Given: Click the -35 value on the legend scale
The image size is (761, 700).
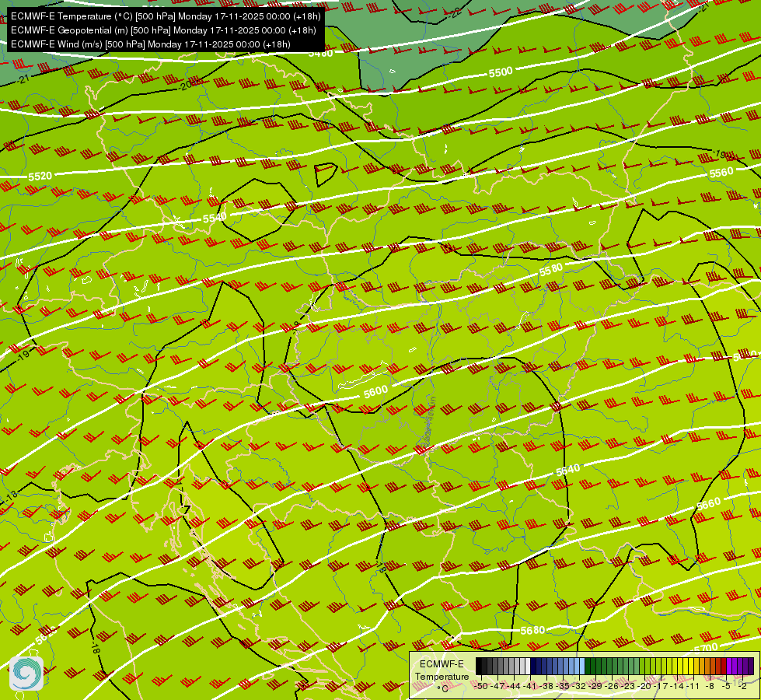Looking at the screenshot, I should click(563, 687).
